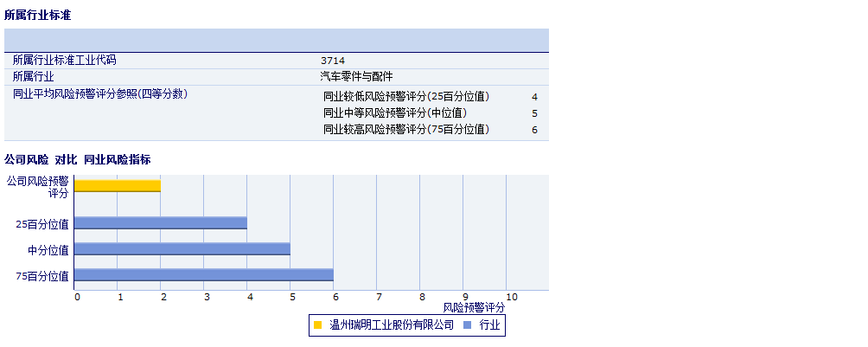Select the 汽车零件与配件 industry value
The height and width of the screenshot is (347, 868).
(x=356, y=76)
